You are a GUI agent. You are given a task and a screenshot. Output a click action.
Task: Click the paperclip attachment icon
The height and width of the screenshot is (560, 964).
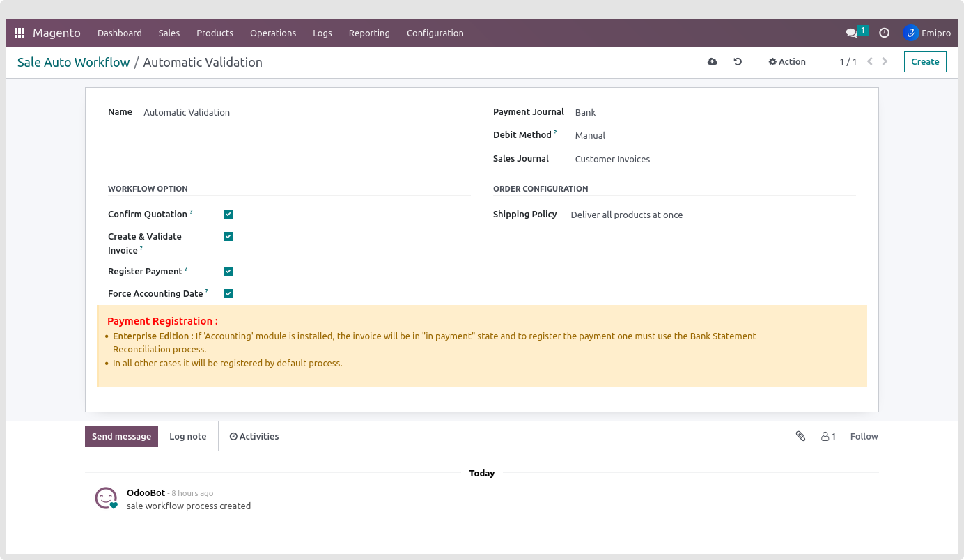pyautogui.click(x=800, y=436)
